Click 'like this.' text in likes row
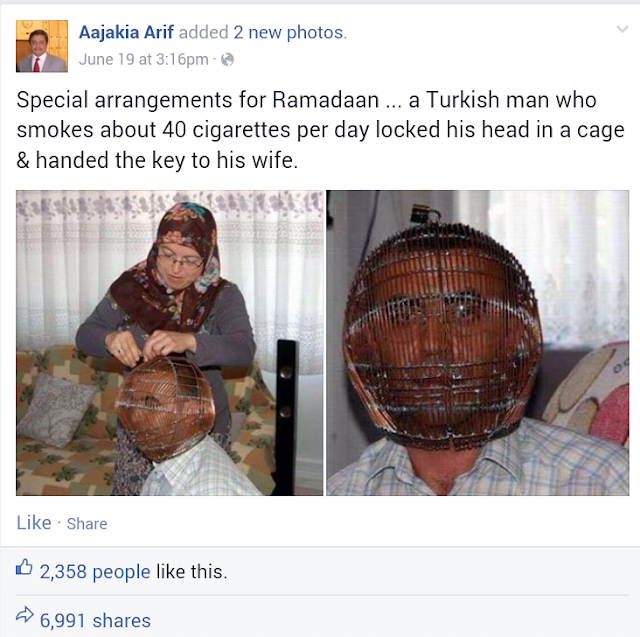 coord(191,571)
